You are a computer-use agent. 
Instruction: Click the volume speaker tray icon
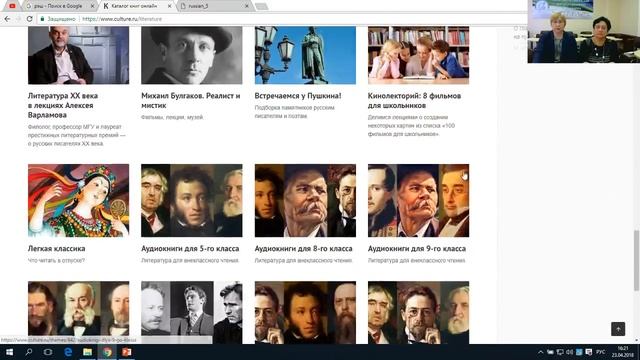pyautogui.click(x=569, y=352)
